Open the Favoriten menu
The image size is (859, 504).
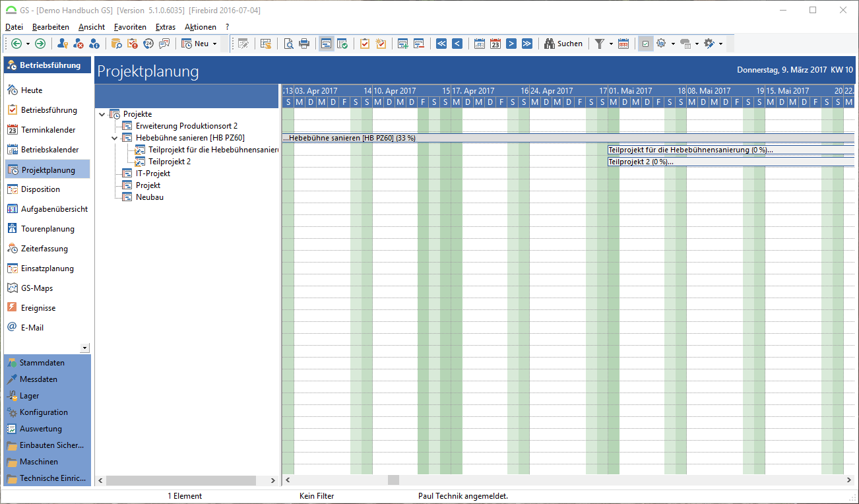[130, 27]
